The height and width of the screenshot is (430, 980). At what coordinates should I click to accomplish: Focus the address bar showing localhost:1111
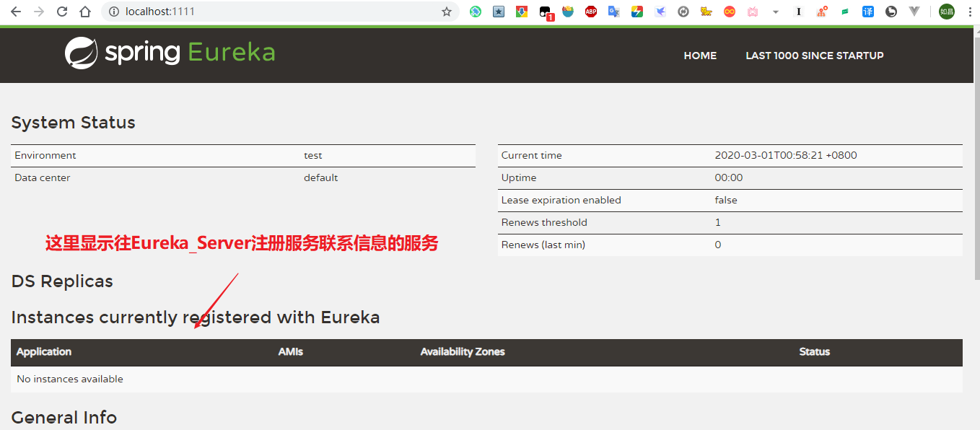[281, 12]
